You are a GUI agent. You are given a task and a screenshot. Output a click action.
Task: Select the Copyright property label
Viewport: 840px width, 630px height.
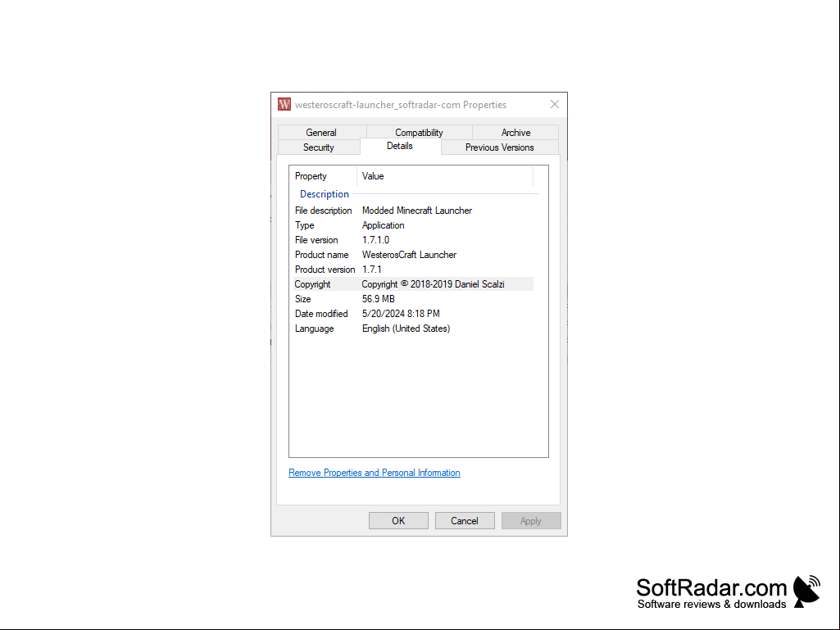point(312,284)
